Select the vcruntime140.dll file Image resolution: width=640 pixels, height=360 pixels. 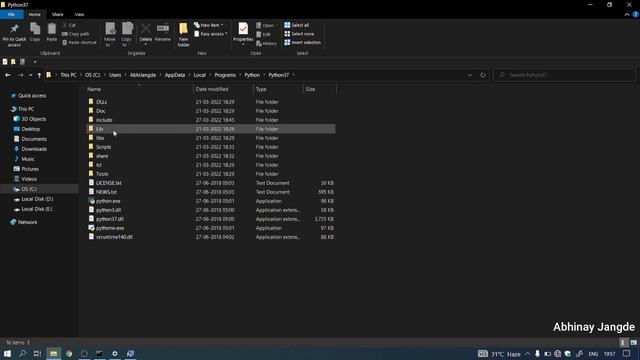[x=211, y=237]
